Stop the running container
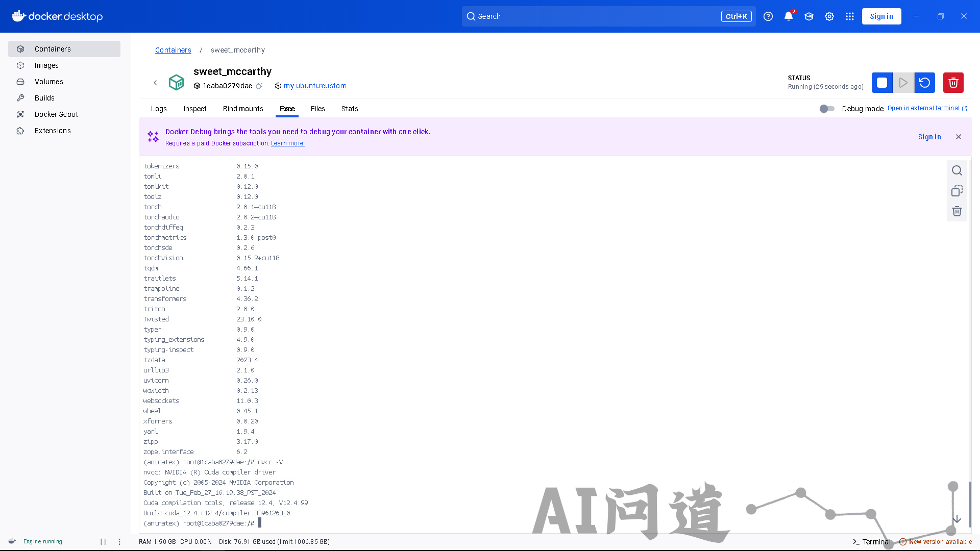 [882, 83]
